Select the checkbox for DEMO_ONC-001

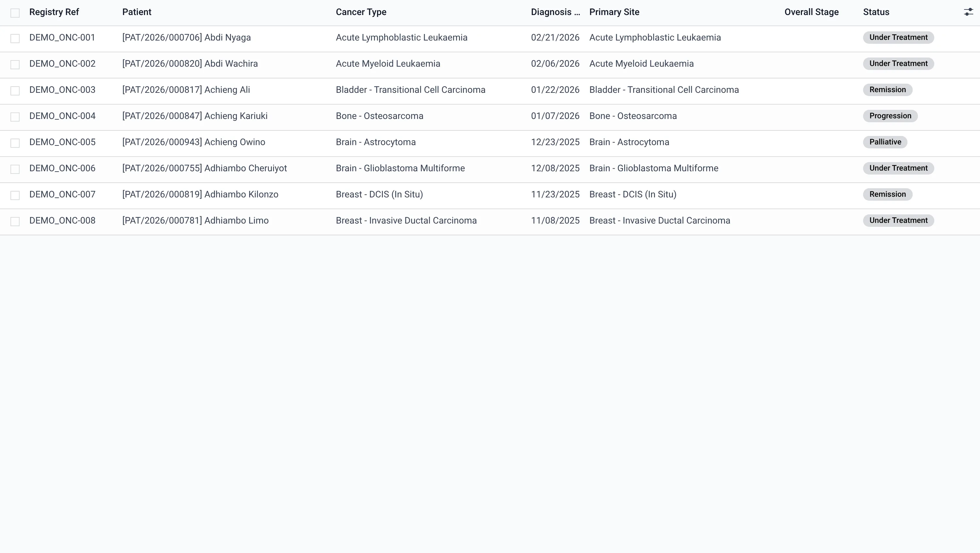(x=15, y=39)
